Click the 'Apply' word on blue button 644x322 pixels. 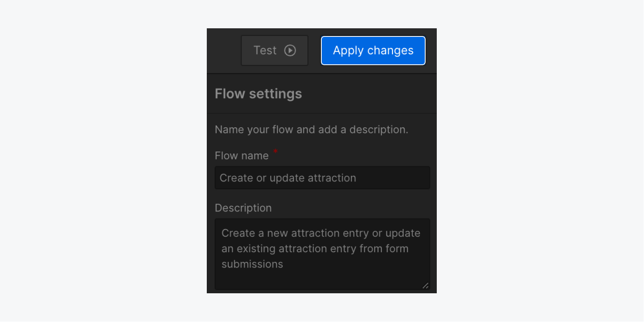pos(348,51)
